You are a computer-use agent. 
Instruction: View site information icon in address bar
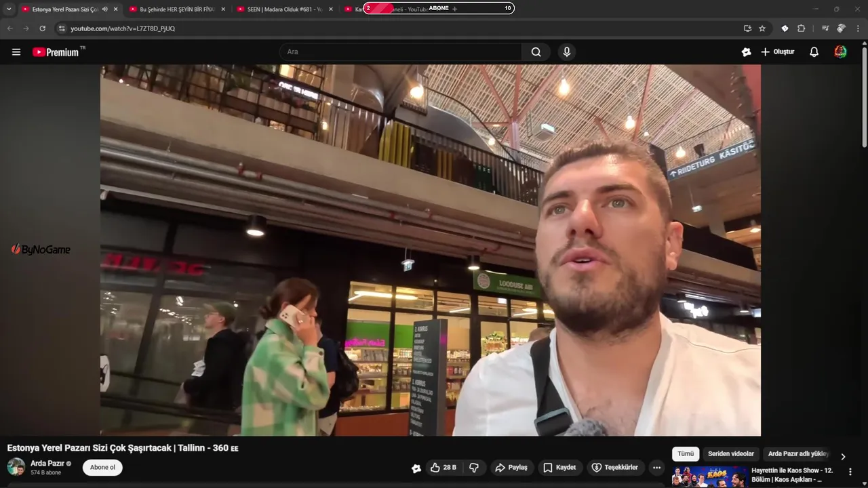62,28
